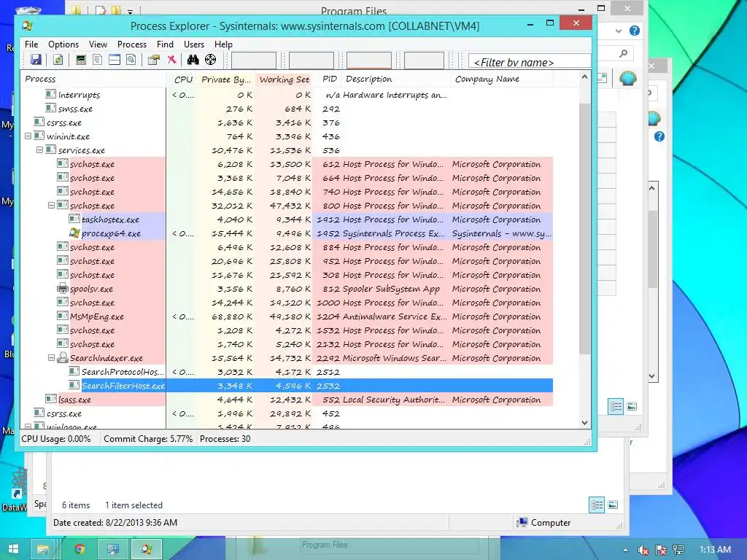Click the procexp64.exe process icon
The width and height of the screenshot is (747, 560).
[74, 233]
